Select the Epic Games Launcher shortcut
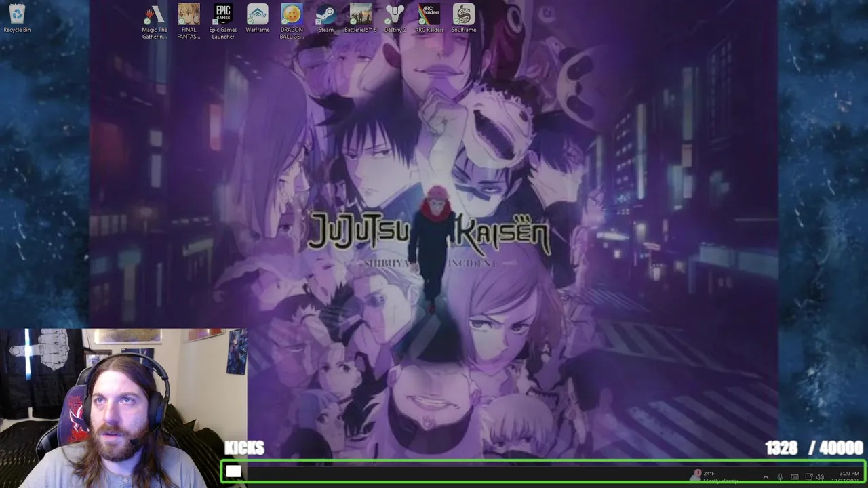This screenshot has height=488, width=868. tap(223, 22)
